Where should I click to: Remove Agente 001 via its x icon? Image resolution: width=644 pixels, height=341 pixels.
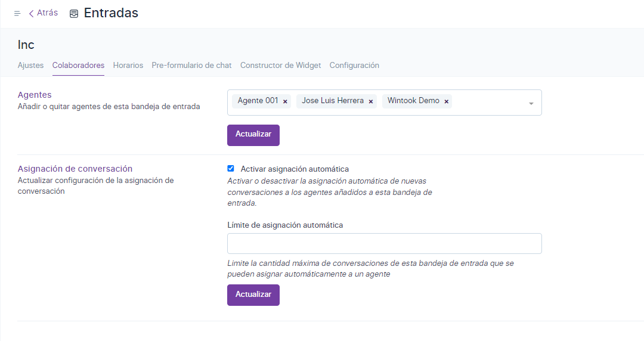pos(285,101)
